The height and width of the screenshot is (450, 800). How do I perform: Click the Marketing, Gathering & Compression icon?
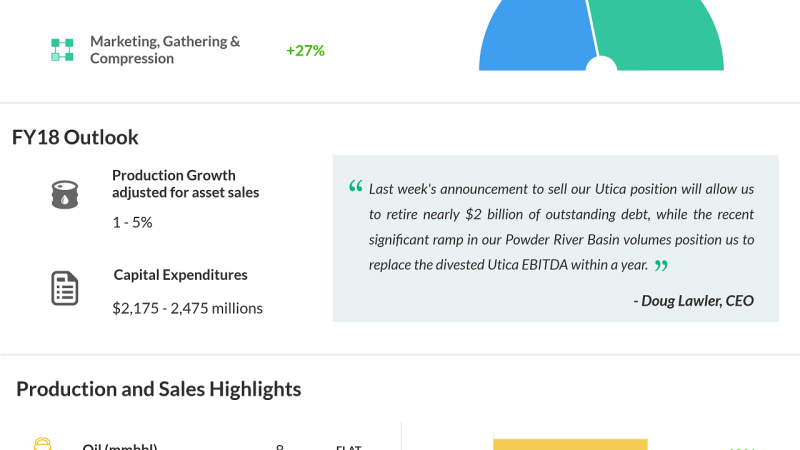tap(62, 50)
